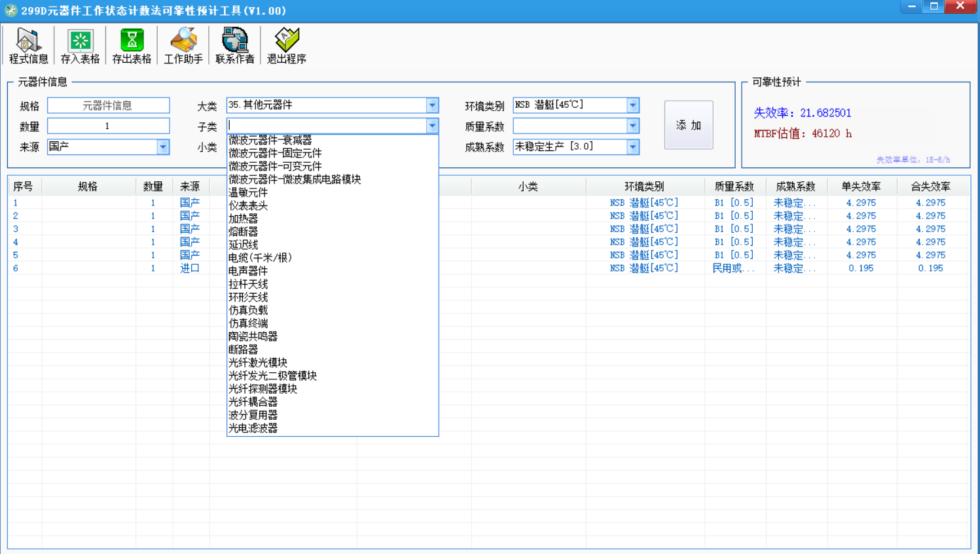Click the app icon in title bar
Screen dimensions: 980x554
tap(10, 10)
